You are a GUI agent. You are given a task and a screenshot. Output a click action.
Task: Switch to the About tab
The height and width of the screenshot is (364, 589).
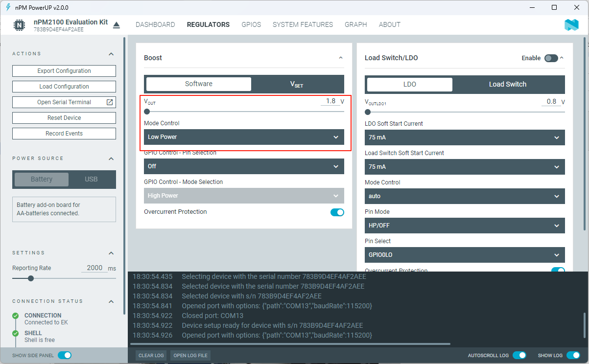point(390,24)
